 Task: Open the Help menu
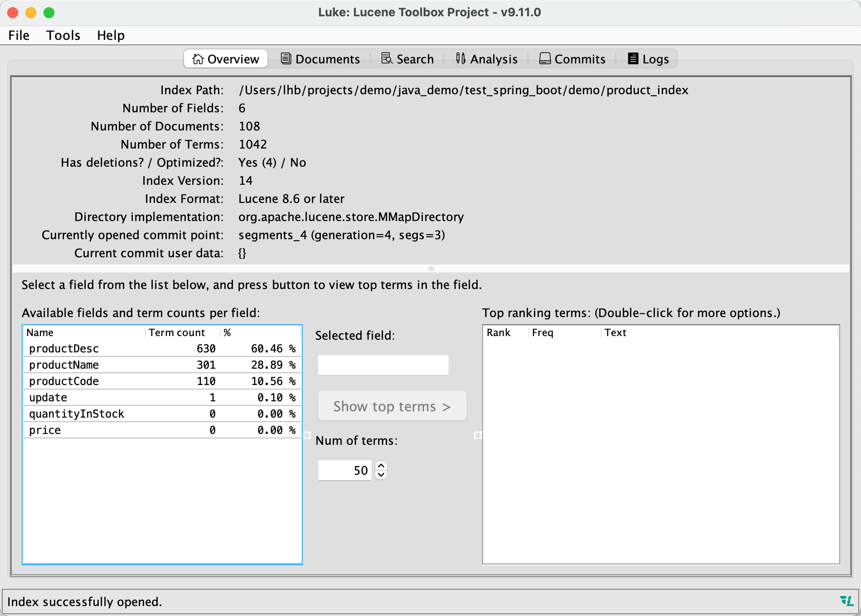click(111, 35)
